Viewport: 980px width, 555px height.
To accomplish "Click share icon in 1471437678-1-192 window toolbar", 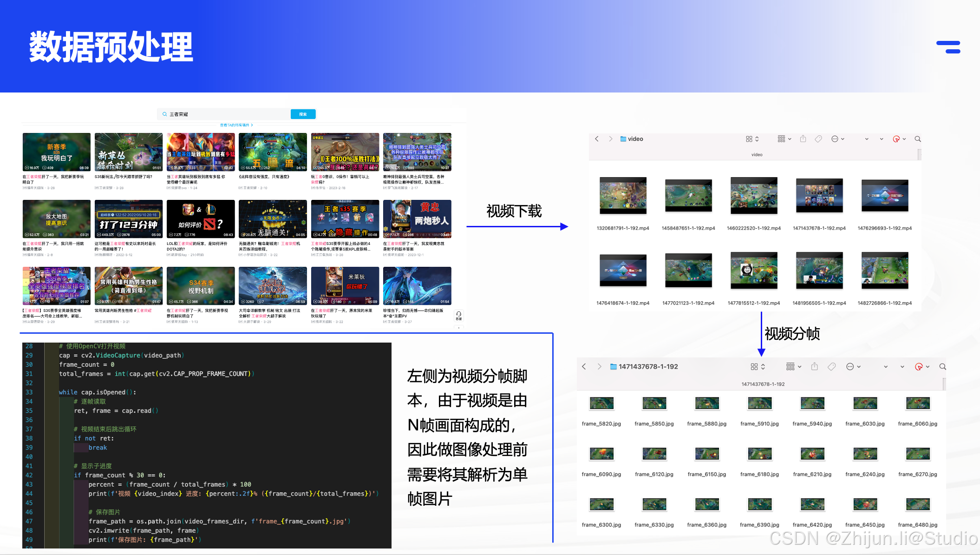I will click(x=814, y=367).
